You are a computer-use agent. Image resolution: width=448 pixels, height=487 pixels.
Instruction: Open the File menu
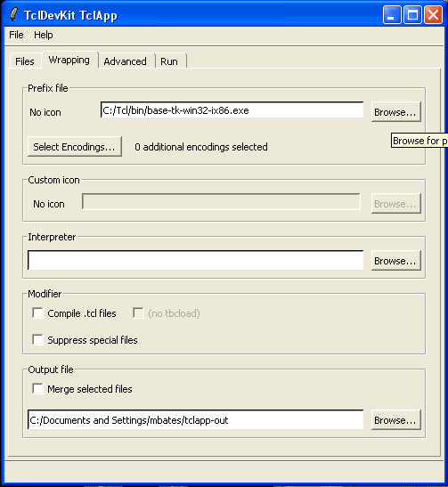point(16,35)
